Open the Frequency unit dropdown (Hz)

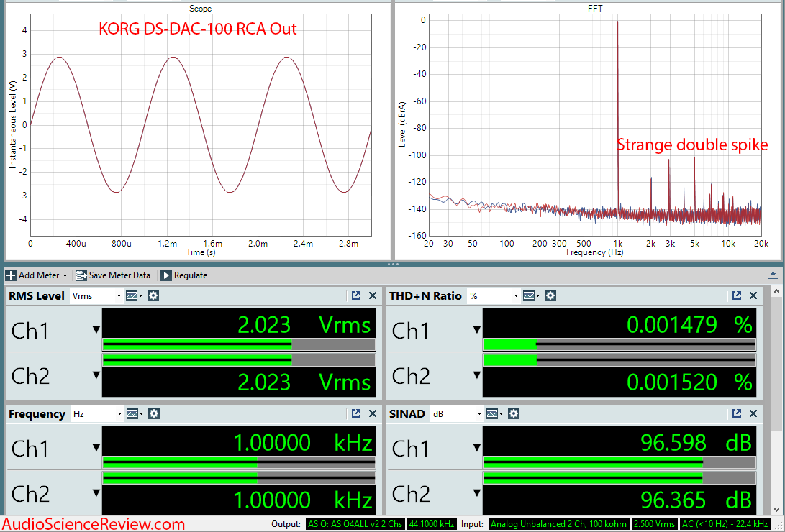click(96, 414)
